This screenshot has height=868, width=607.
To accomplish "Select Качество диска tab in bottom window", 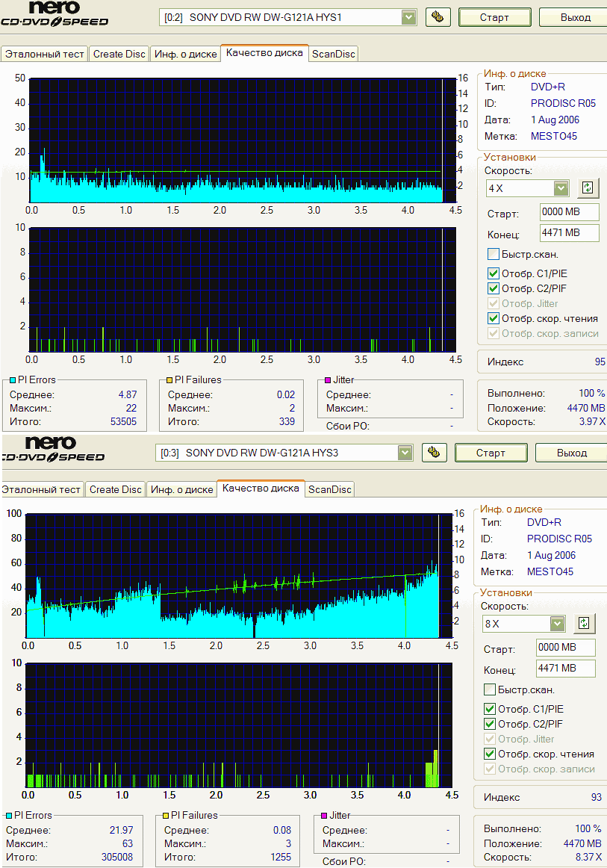I will [x=261, y=489].
